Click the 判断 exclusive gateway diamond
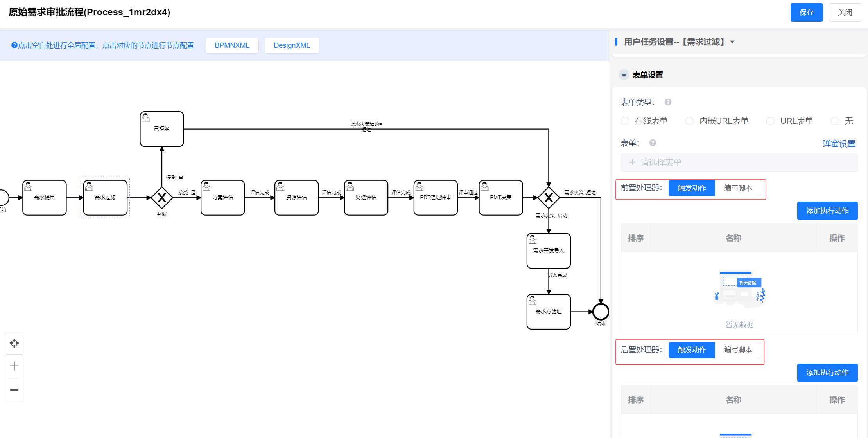Viewport: 868px width, 438px height. point(162,198)
